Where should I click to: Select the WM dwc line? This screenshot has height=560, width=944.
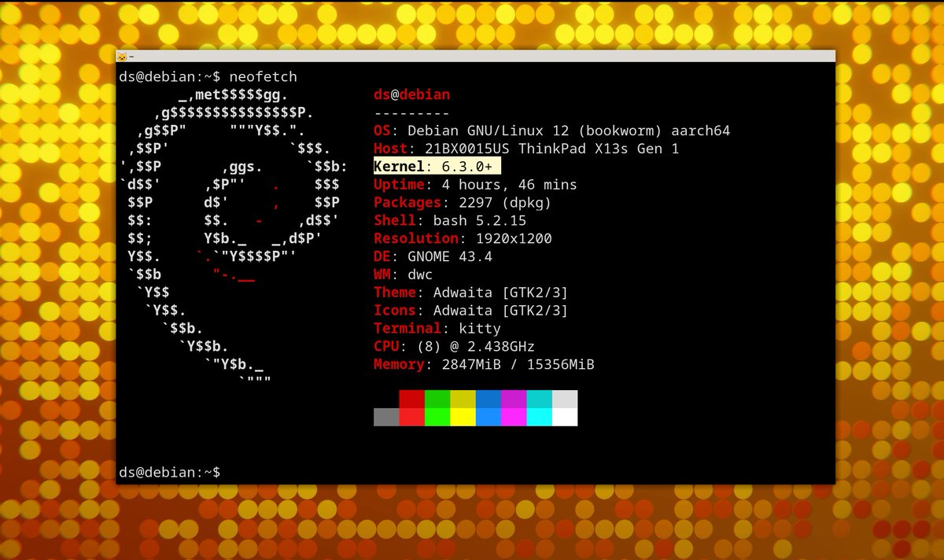click(x=404, y=274)
